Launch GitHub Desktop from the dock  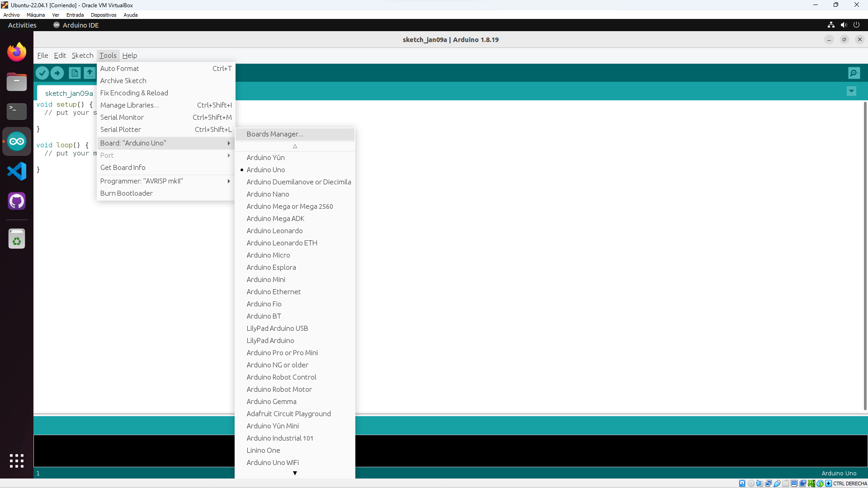tap(17, 201)
